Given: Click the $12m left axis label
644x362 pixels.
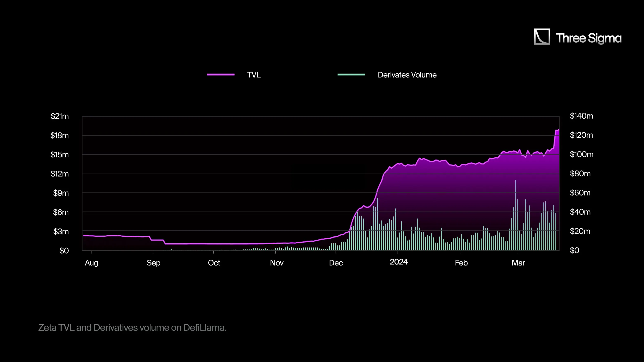Looking at the screenshot, I should tap(60, 174).
